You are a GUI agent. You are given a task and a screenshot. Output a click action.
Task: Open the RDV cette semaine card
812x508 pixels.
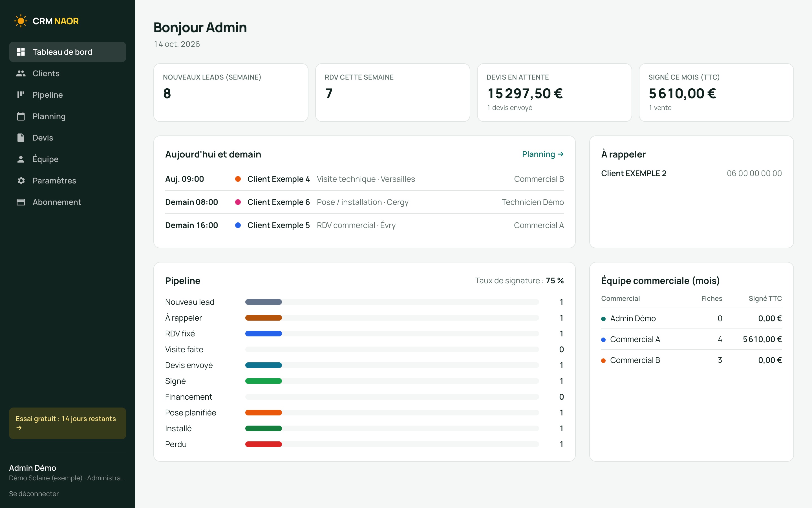pos(392,92)
